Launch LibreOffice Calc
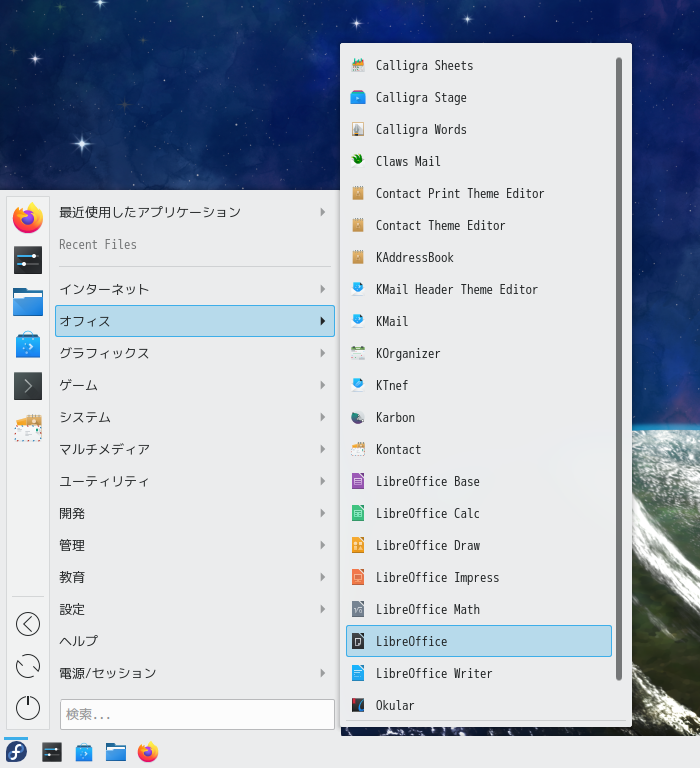 tap(479, 513)
